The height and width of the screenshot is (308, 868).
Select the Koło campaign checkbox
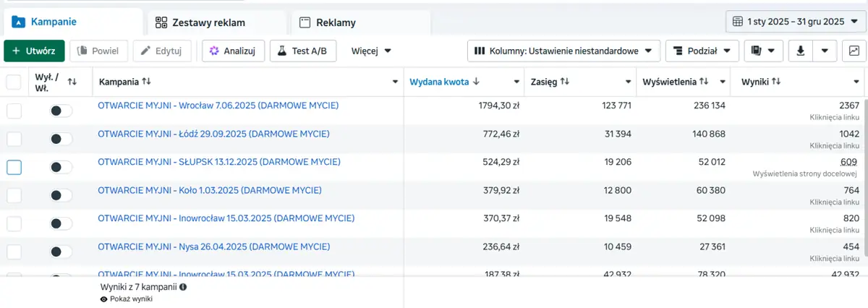click(x=14, y=195)
